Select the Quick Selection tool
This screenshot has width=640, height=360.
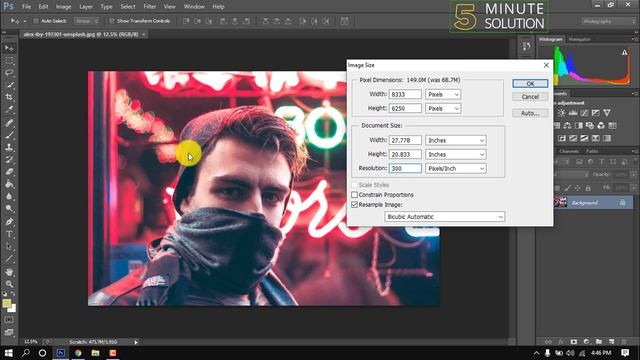tap(9, 85)
